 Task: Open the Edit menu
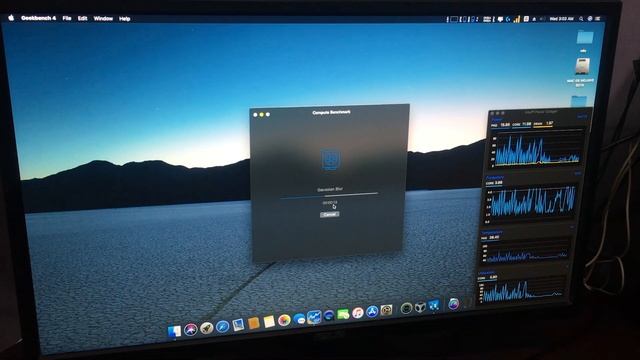[x=82, y=18]
